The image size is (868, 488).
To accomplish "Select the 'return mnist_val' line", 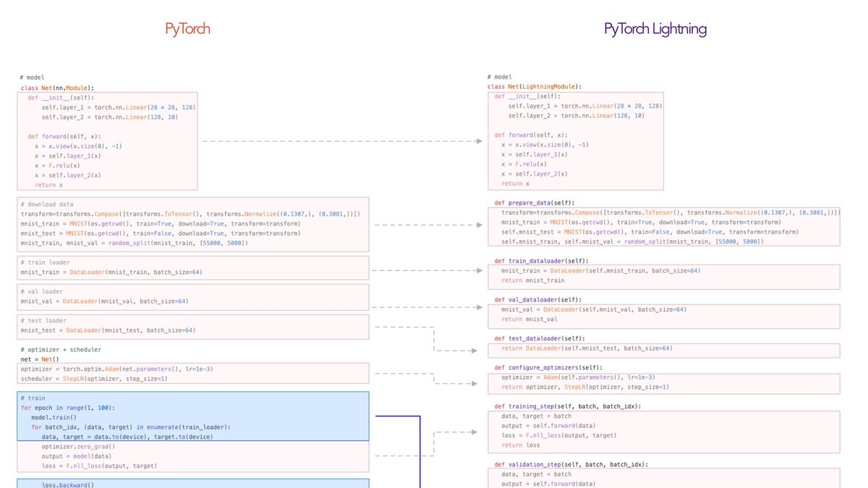I will (x=529, y=319).
